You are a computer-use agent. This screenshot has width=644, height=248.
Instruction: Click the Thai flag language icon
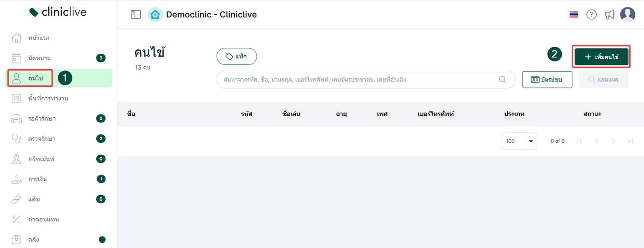(574, 15)
